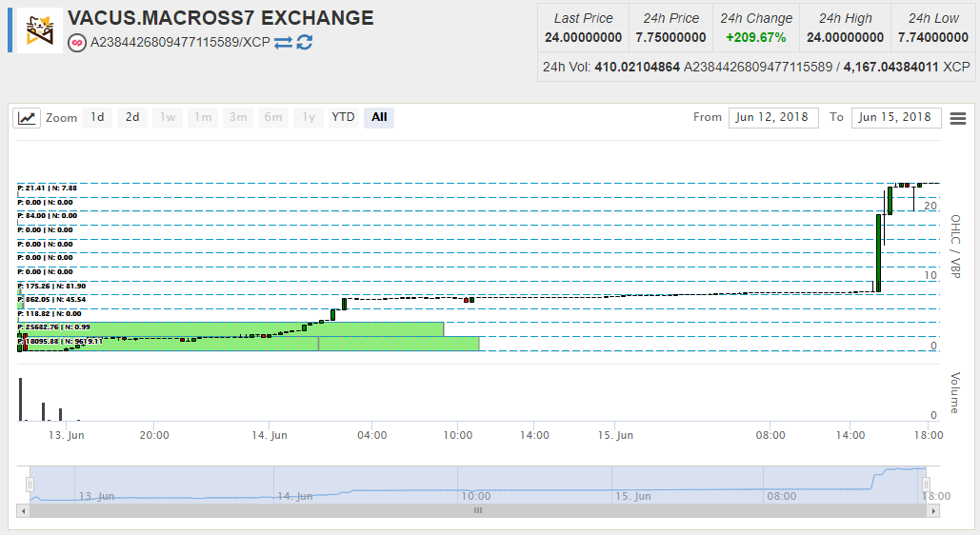
Task: Set chart zoom to 2d
Action: (x=132, y=117)
